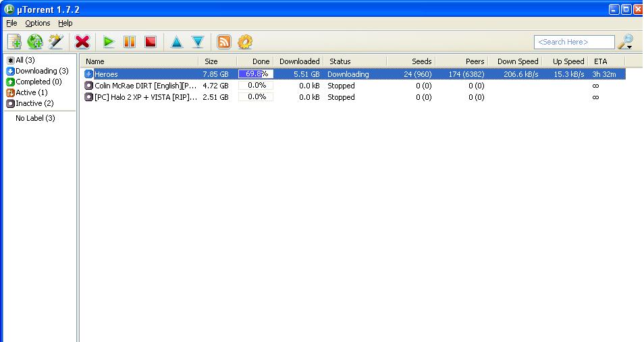Screen dimensions: 644x342
Task: Click the 0.0% progress bar for Halo 2
Action: click(255, 97)
